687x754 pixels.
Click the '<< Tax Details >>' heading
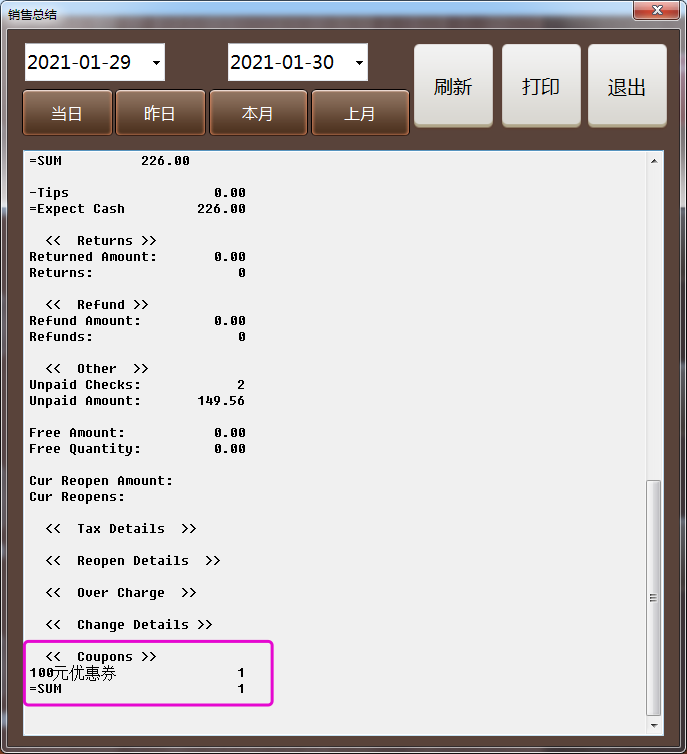point(121,529)
